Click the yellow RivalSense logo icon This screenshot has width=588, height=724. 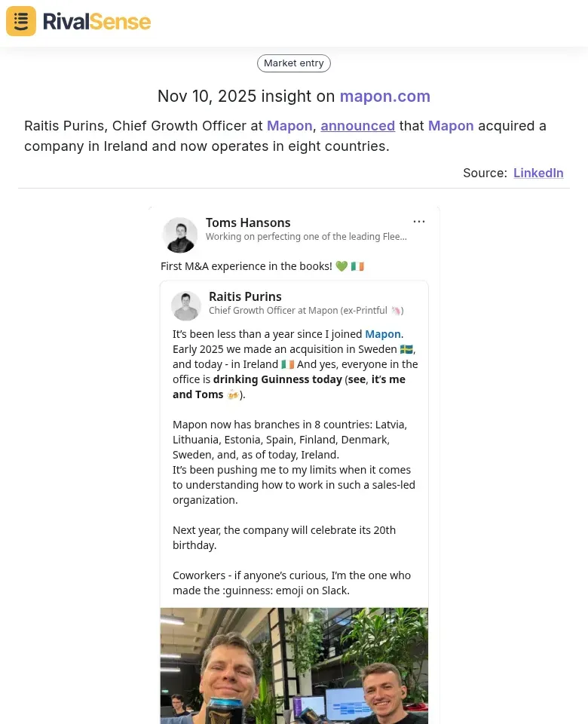[x=20, y=21]
